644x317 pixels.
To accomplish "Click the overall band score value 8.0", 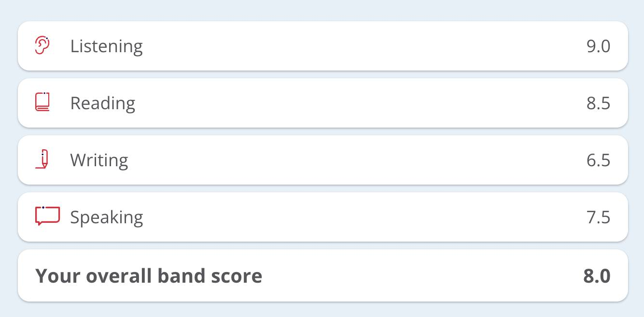I will pyautogui.click(x=597, y=275).
